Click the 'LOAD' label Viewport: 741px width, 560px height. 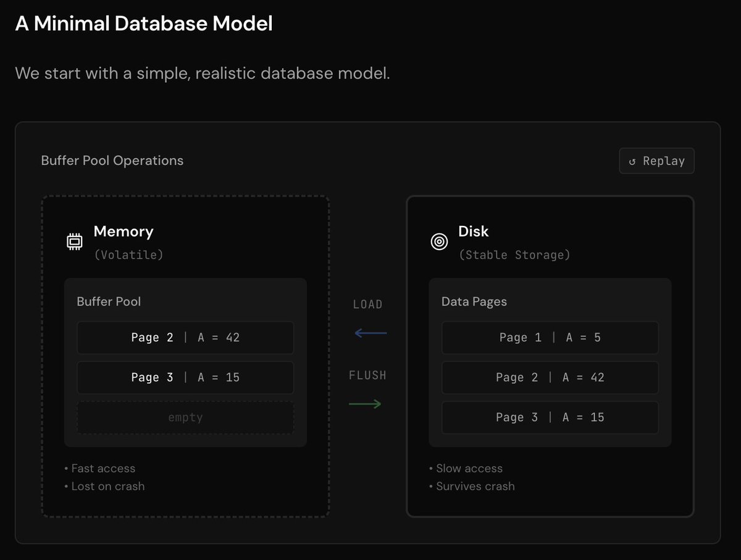pyautogui.click(x=368, y=304)
